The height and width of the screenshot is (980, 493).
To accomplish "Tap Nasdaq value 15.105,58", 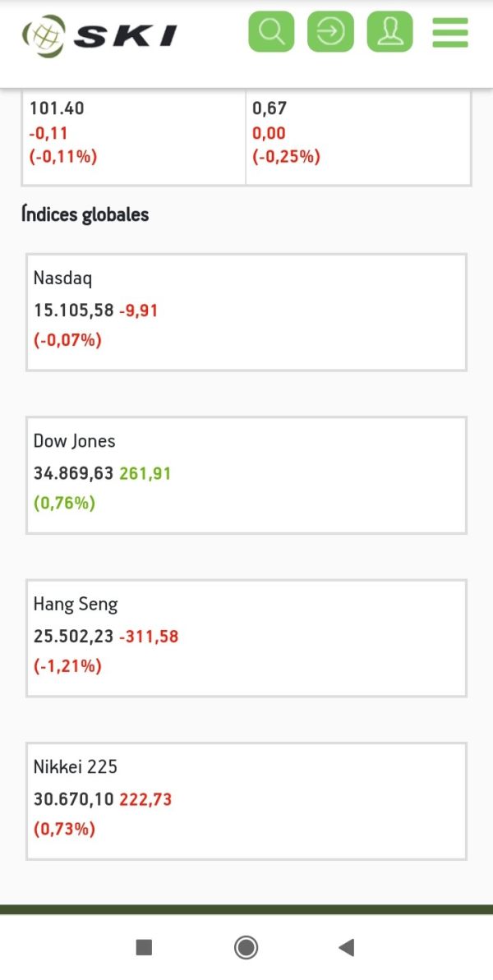I will [x=73, y=311].
